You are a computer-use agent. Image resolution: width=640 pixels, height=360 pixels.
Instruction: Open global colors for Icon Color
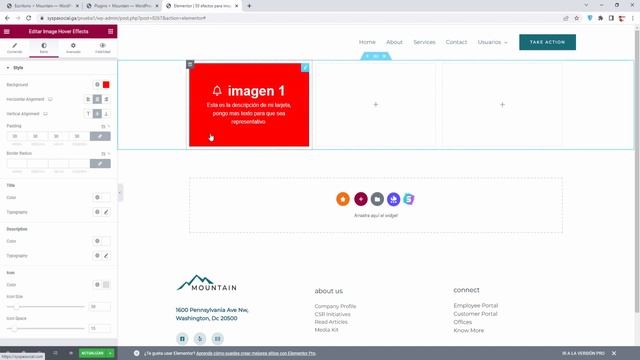[97, 284]
